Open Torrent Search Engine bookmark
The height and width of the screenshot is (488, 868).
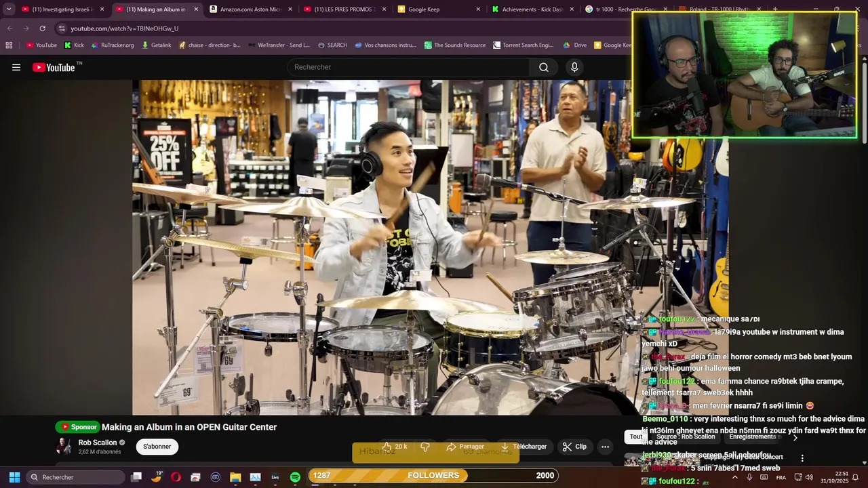tap(524, 45)
